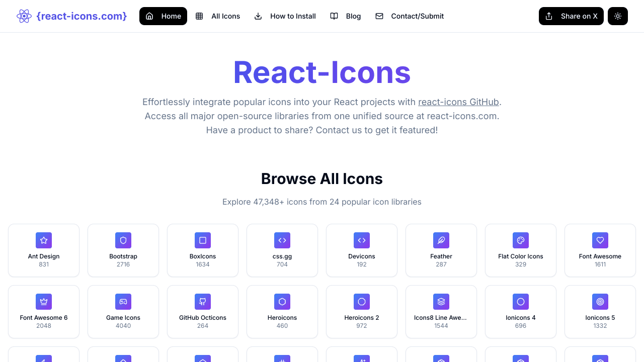Open the Blog nav item
This screenshot has width=644, height=362.
coord(346,16)
